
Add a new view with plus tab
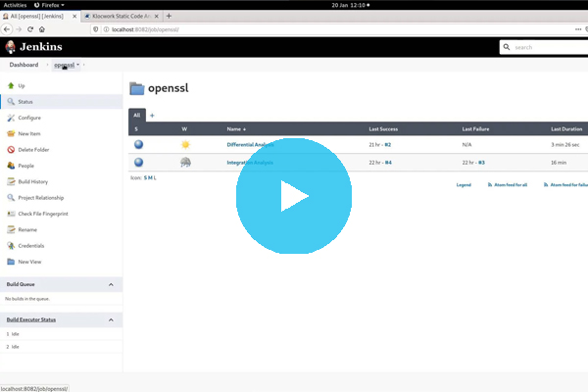point(152,116)
